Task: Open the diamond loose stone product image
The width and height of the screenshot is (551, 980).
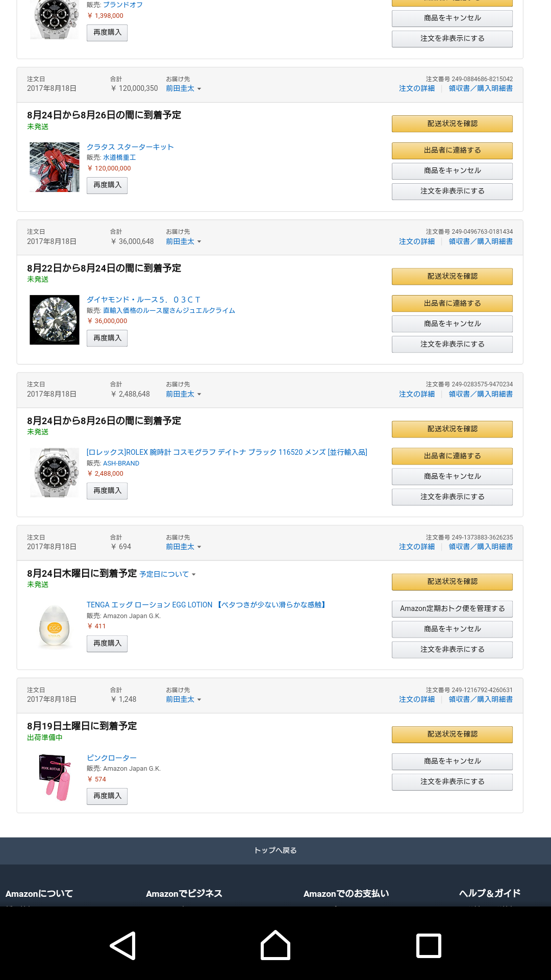Action: tap(55, 320)
